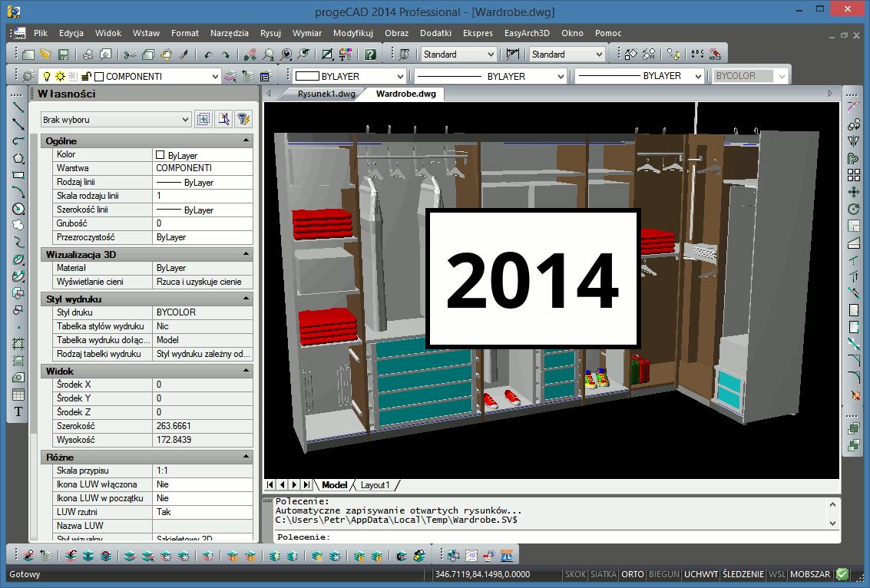Toggle BIEGUN polar tracking
The height and width of the screenshot is (588, 870).
[x=664, y=574]
